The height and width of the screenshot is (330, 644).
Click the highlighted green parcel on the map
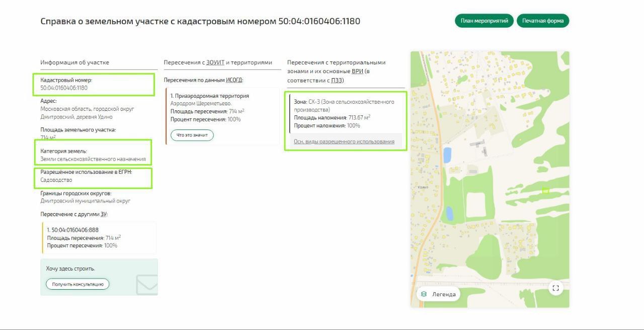(545, 190)
